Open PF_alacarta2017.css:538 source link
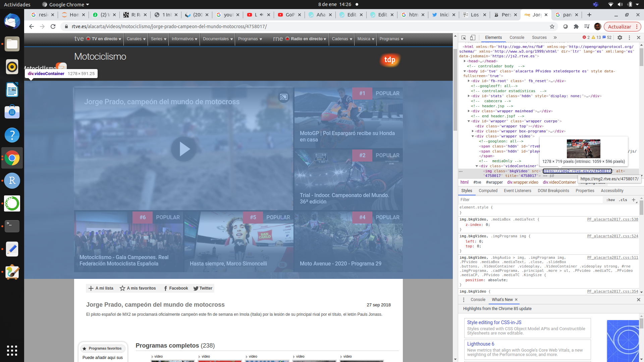The height and width of the screenshot is (362, 644). 612,219
